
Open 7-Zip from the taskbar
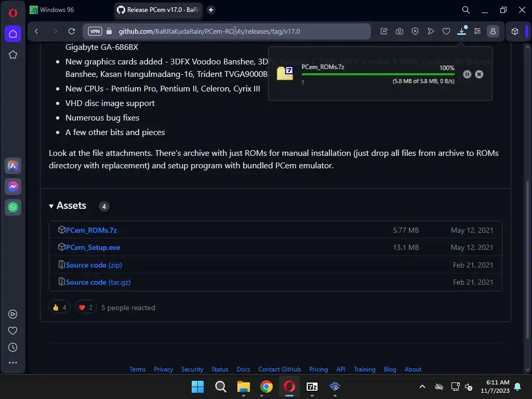[312, 387]
